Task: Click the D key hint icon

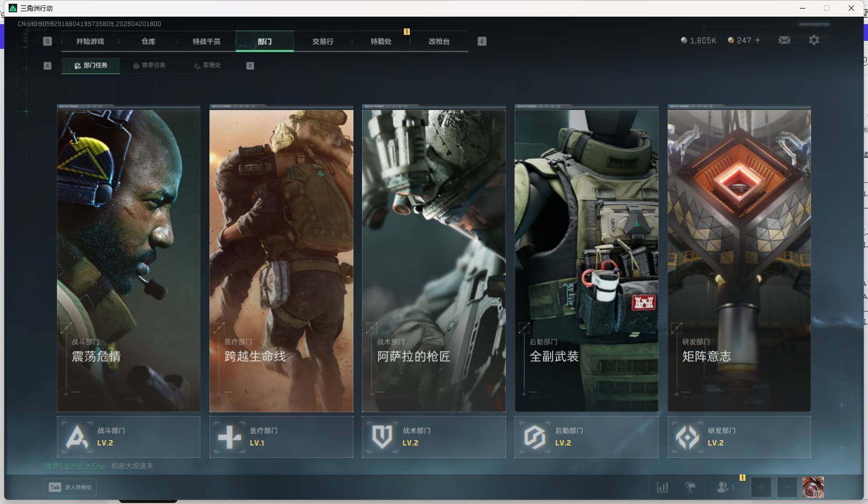Action: pos(250,65)
